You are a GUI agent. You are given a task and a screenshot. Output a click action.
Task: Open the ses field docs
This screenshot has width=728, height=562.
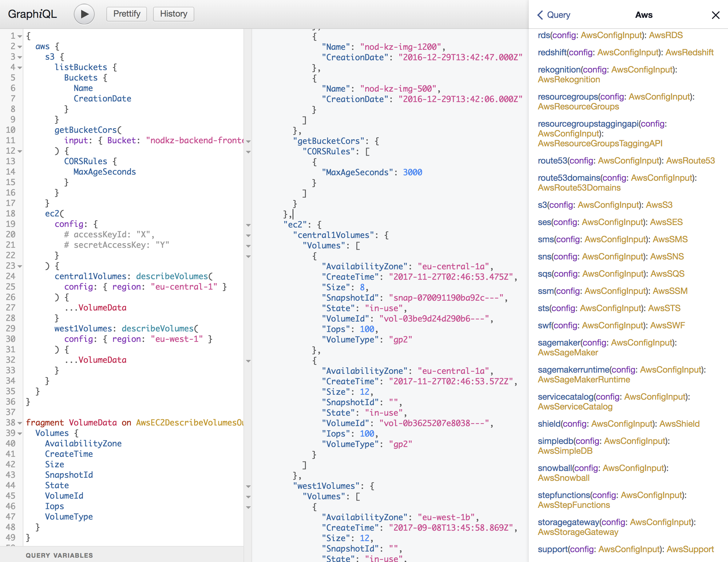coord(544,222)
